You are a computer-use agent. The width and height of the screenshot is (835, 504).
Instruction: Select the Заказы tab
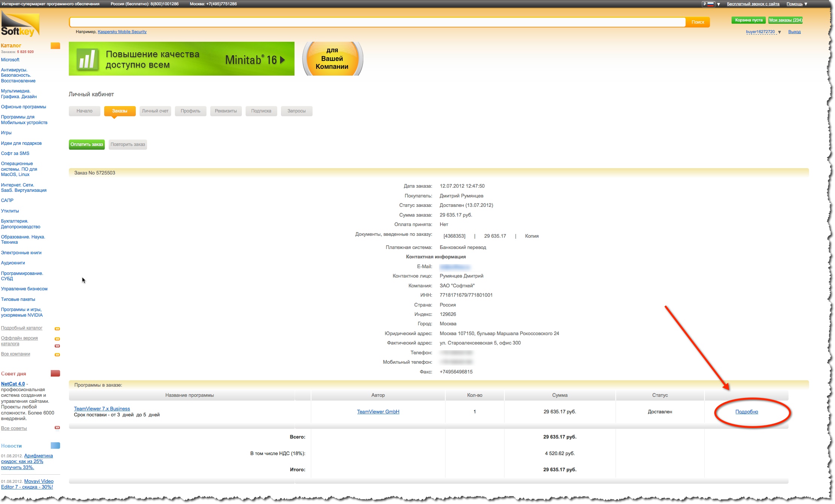[x=120, y=111]
